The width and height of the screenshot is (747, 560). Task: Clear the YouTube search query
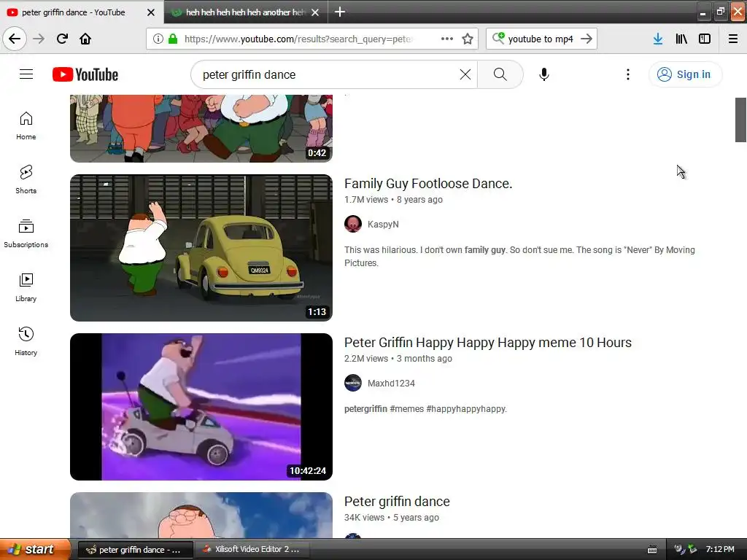tap(465, 74)
